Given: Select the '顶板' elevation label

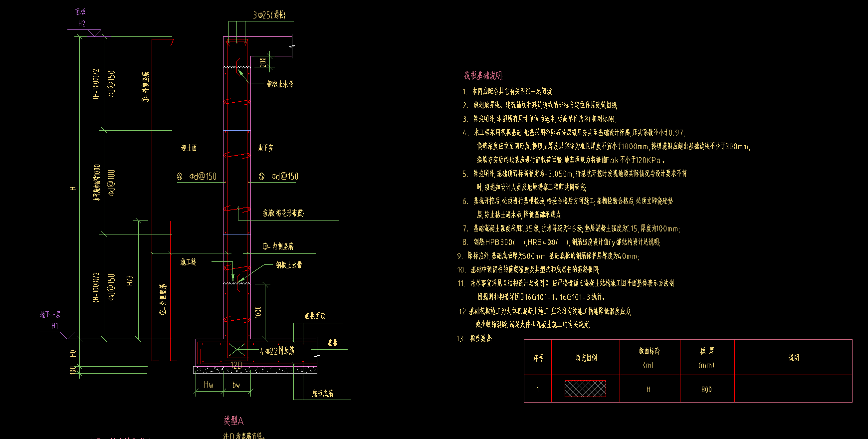Looking at the screenshot, I should (80, 12).
